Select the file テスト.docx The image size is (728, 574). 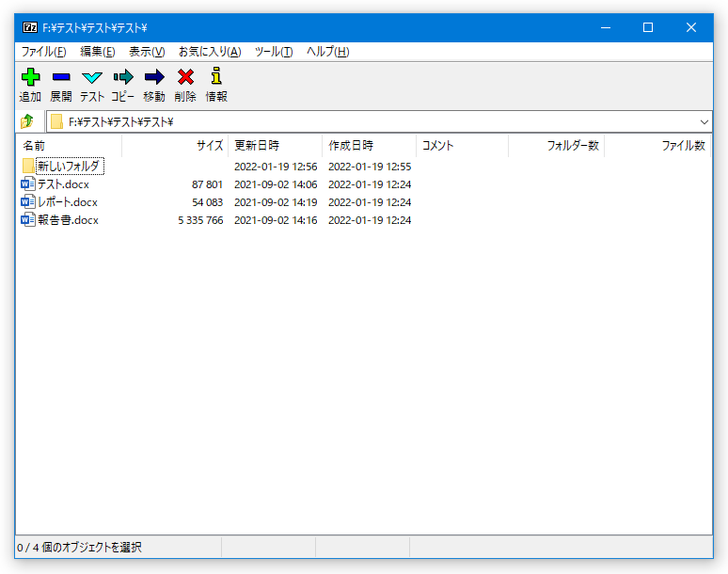pyautogui.click(x=63, y=184)
